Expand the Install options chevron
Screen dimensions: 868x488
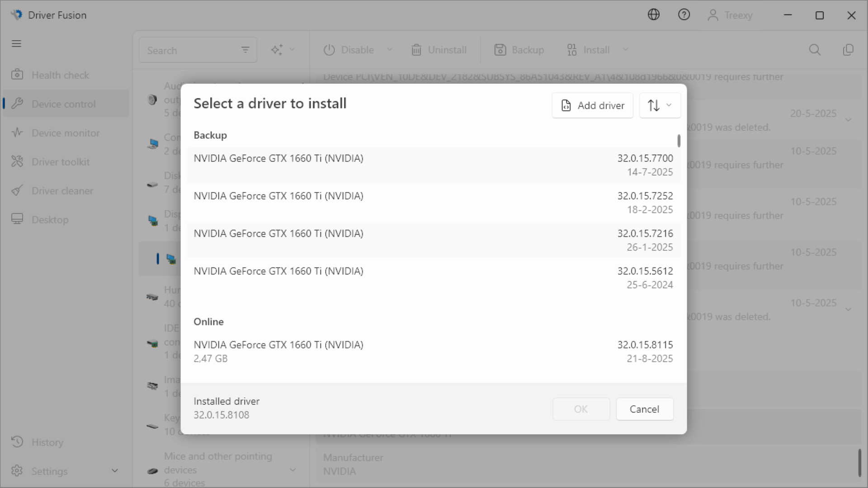click(x=626, y=50)
